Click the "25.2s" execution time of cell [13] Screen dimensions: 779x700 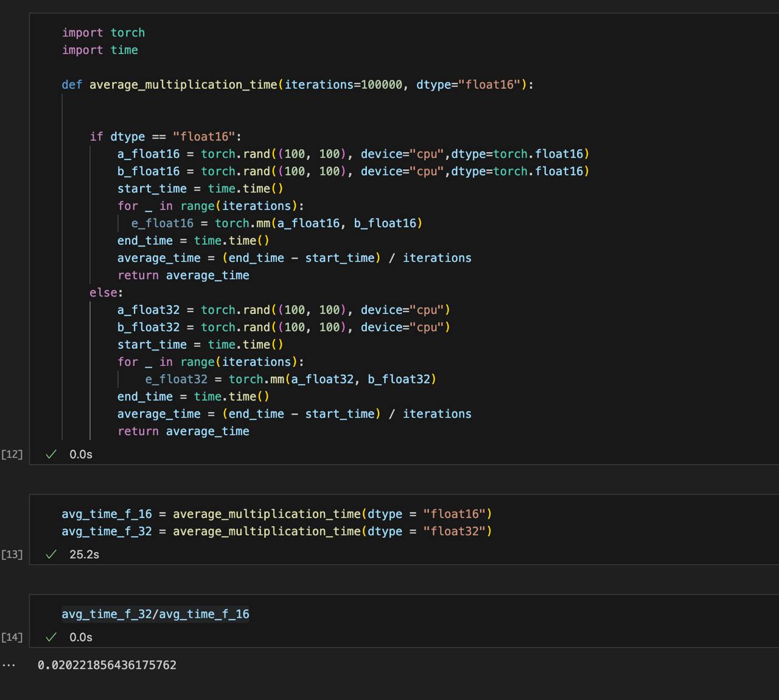coord(83,554)
